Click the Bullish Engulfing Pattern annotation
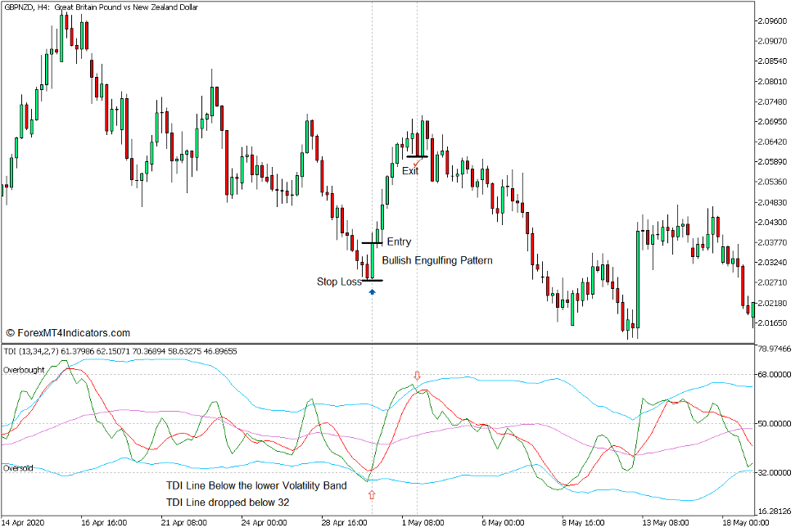The image size is (800, 532). click(438, 260)
